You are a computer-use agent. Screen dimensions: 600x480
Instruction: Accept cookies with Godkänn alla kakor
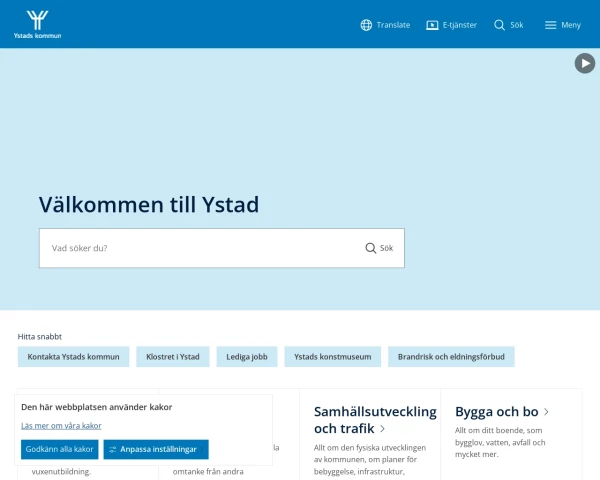[60, 449]
